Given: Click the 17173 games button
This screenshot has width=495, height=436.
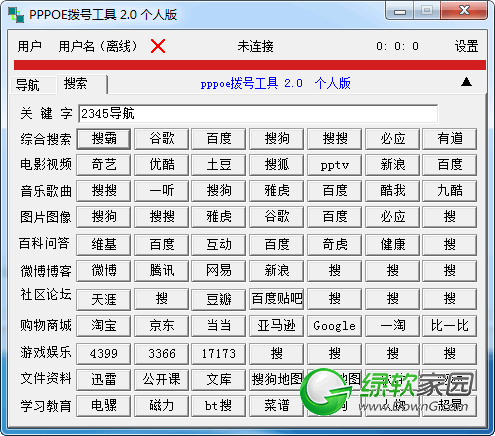Looking at the screenshot, I should (219, 354).
